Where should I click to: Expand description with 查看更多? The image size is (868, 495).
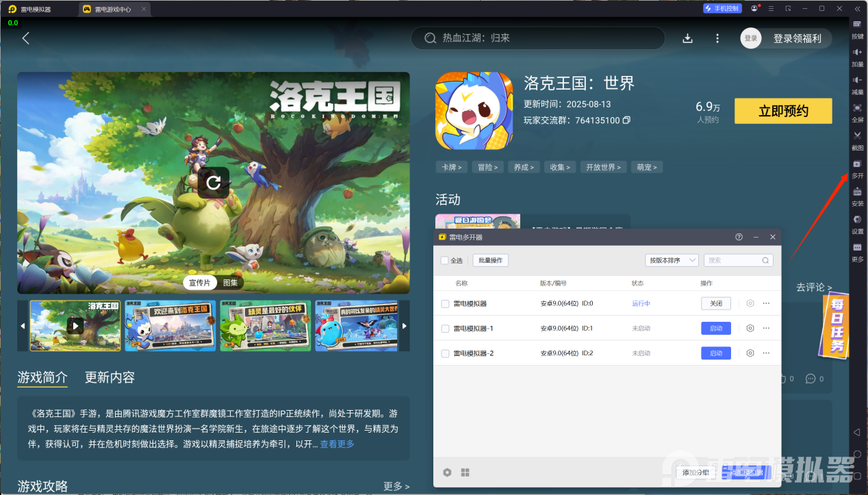(x=337, y=444)
